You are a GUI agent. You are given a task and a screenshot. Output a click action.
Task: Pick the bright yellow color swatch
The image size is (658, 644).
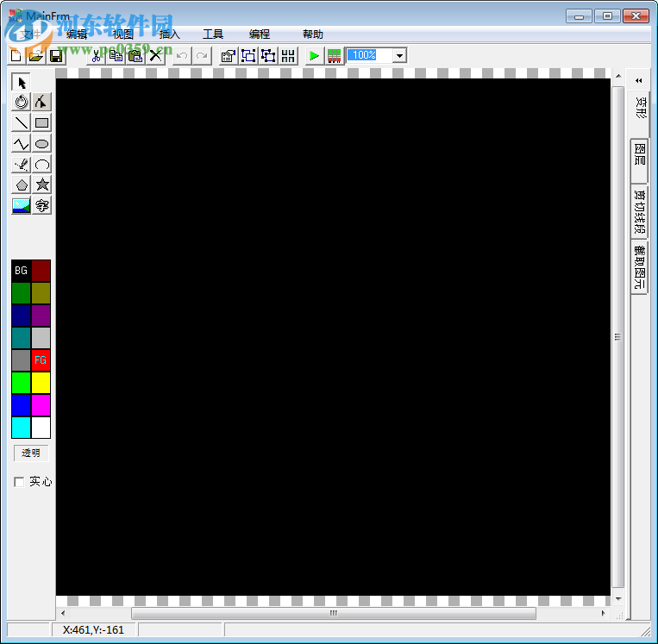[41, 383]
